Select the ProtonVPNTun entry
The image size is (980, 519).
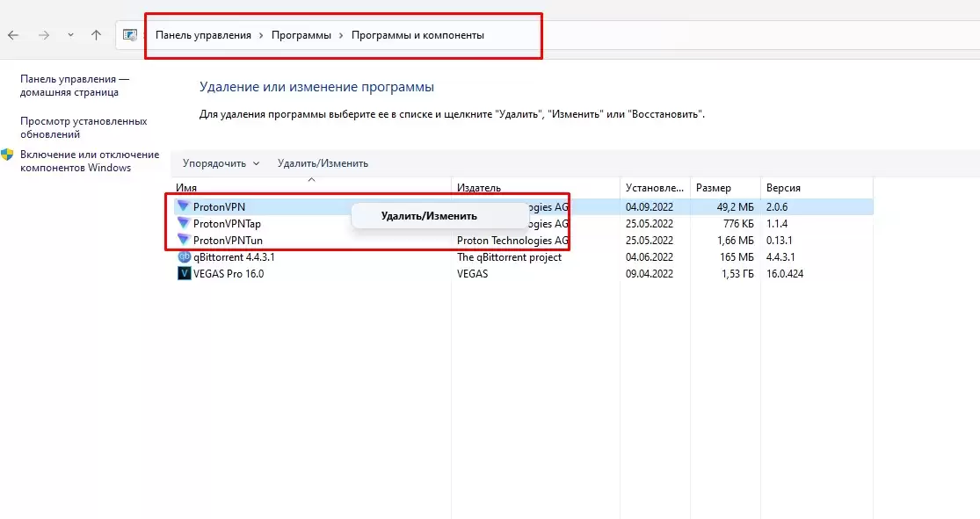(229, 241)
